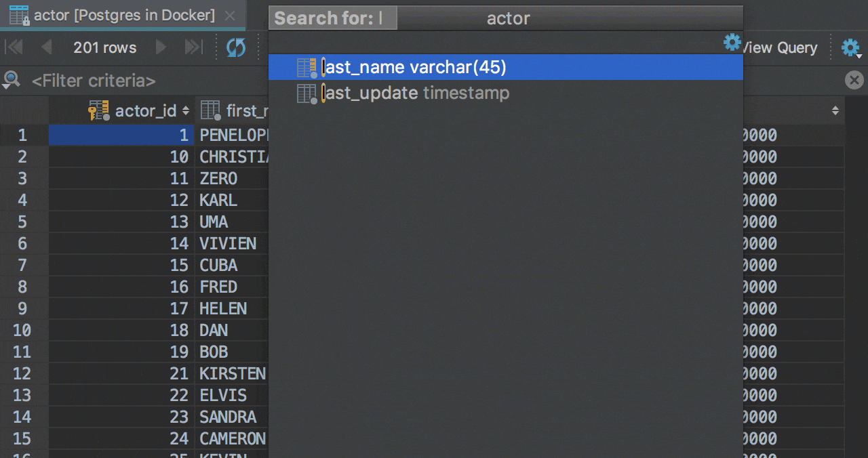Go to the previous page of rows
868x458 pixels.
click(46, 47)
